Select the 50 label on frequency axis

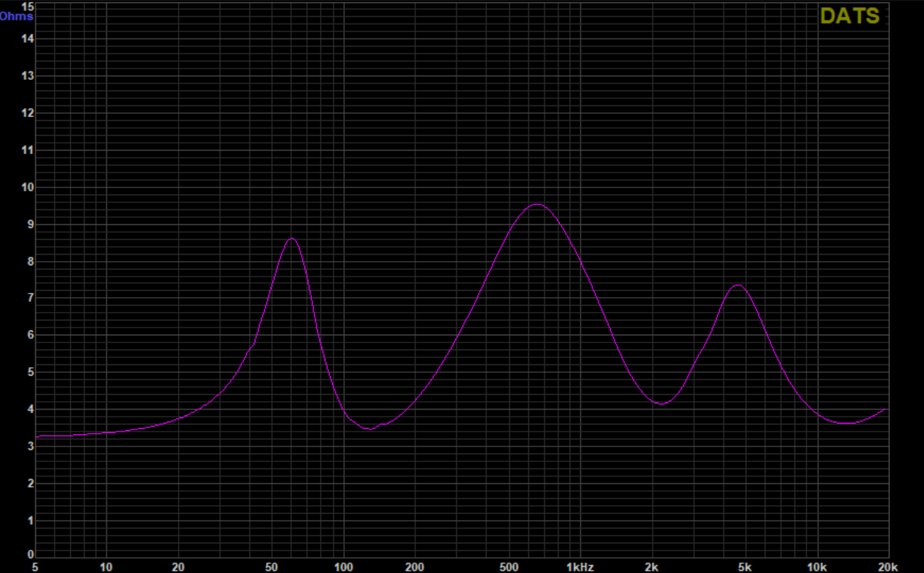click(272, 566)
